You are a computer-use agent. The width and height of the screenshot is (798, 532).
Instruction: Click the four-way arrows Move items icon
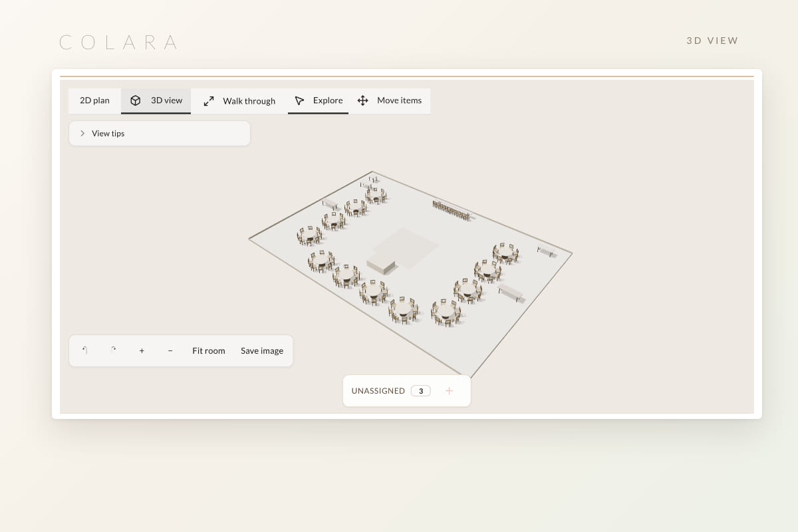(363, 100)
